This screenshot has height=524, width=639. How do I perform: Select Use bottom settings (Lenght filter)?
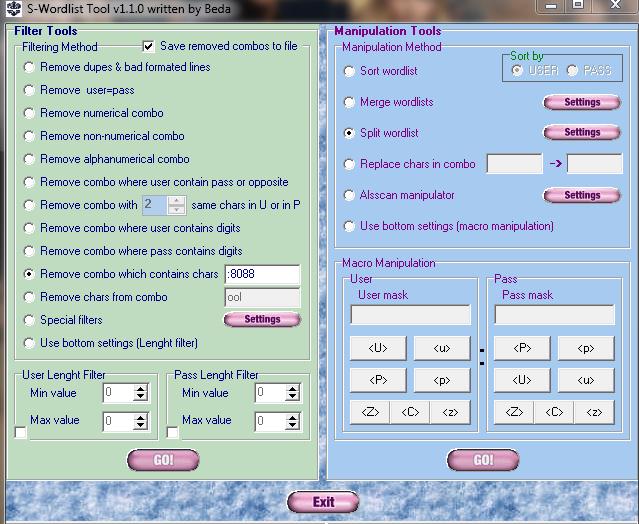click(x=29, y=343)
